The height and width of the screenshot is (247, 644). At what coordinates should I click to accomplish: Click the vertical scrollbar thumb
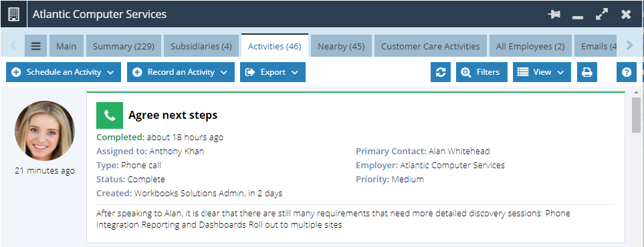click(636, 115)
